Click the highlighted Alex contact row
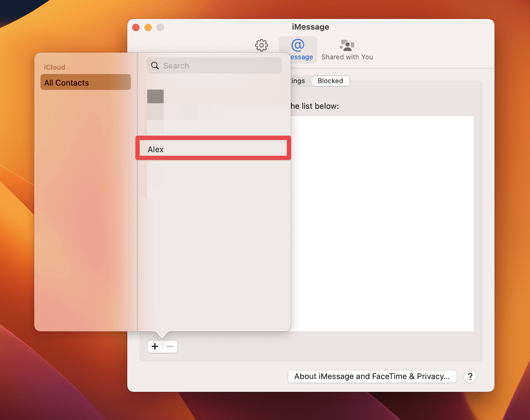530x420 pixels. pos(212,149)
